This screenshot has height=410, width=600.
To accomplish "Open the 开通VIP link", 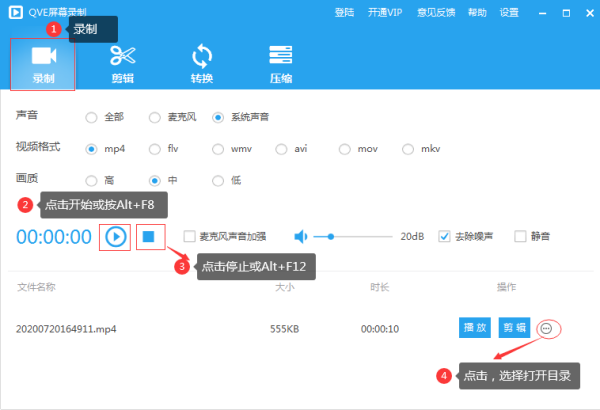I will (385, 13).
